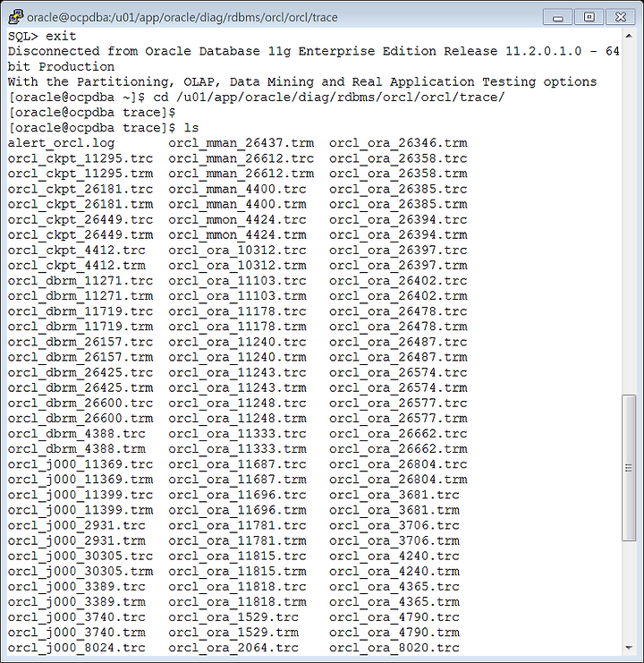Click on orcl_ora_11815.trm file name
Viewport: 644px width, 663px height.
tap(238, 571)
